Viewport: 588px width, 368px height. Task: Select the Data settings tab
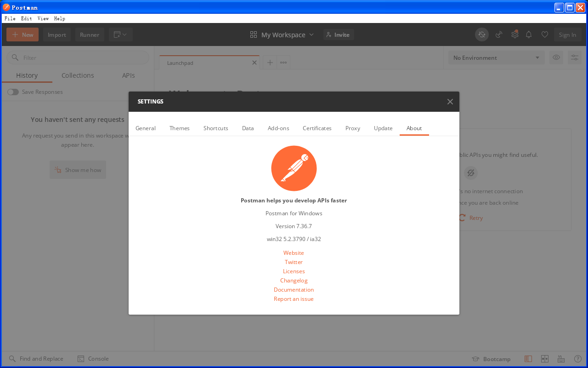[248, 128]
